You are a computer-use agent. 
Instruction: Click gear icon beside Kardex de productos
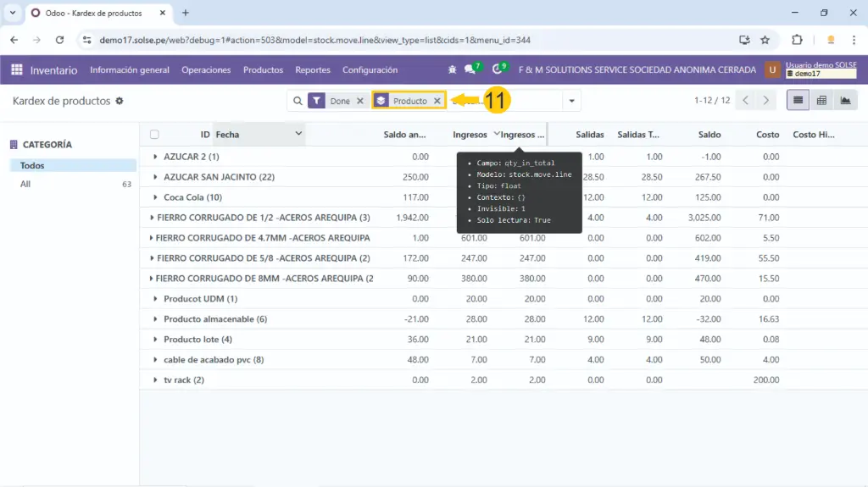coord(120,101)
